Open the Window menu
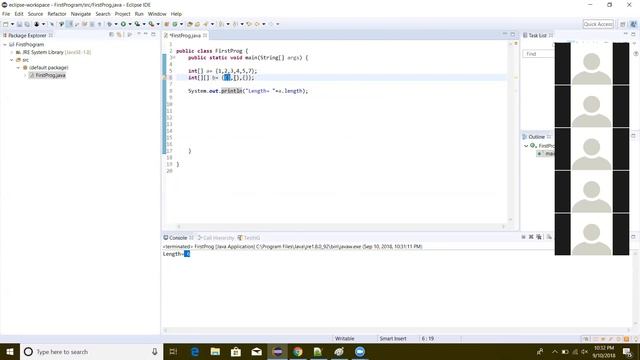640x360 pixels. click(157, 14)
